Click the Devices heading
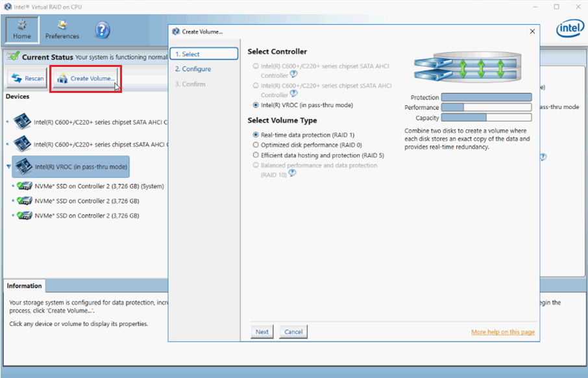 click(18, 97)
